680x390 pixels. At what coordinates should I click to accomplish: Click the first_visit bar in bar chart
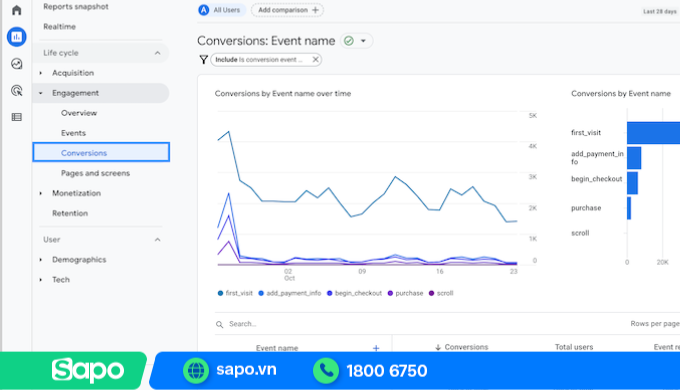(654, 133)
